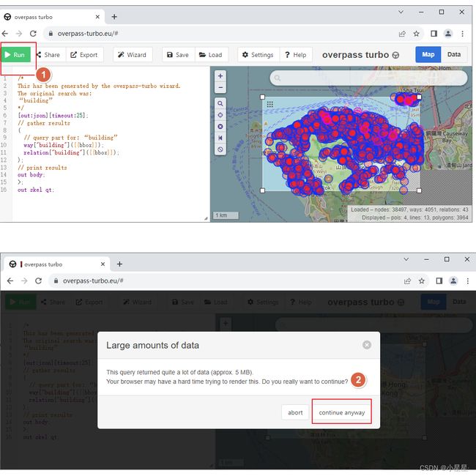Toggle wide map control icon
Screen dimensions: 476x476
tap(220, 138)
